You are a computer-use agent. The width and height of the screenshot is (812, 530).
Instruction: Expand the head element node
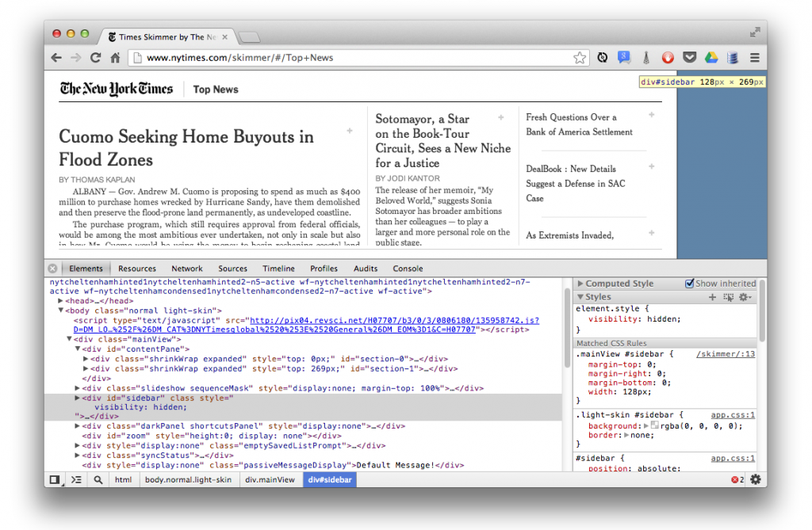point(60,301)
